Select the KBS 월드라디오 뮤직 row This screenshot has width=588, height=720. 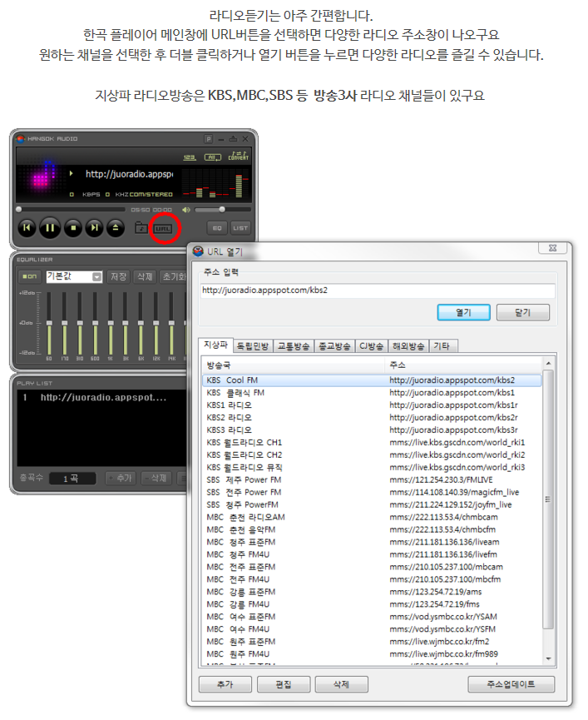[372, 468]
